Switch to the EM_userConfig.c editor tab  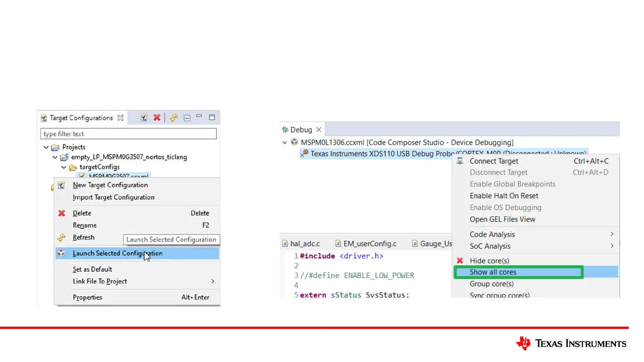tap(365, 244)
